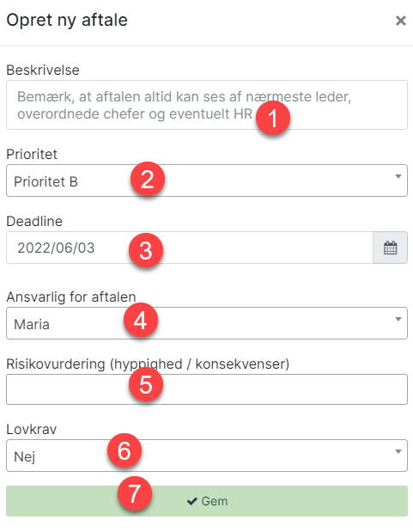Click the Deadline date field 2022/06/03

190,248
